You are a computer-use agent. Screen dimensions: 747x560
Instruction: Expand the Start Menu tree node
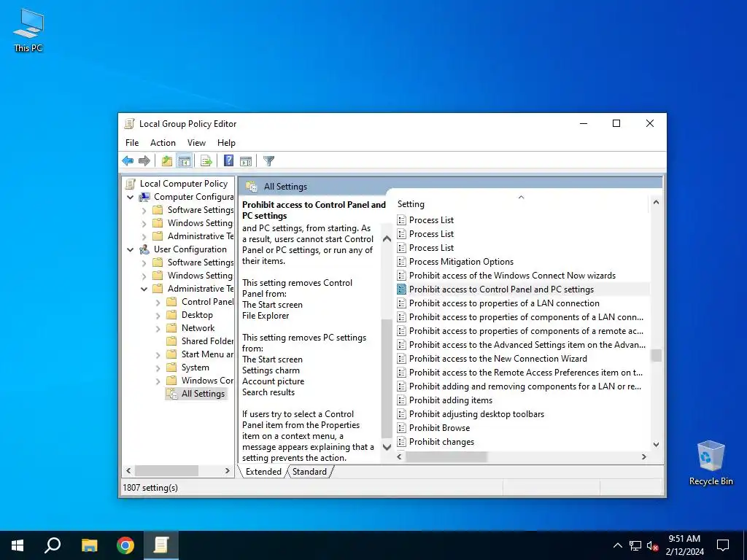tap(158, 355)
